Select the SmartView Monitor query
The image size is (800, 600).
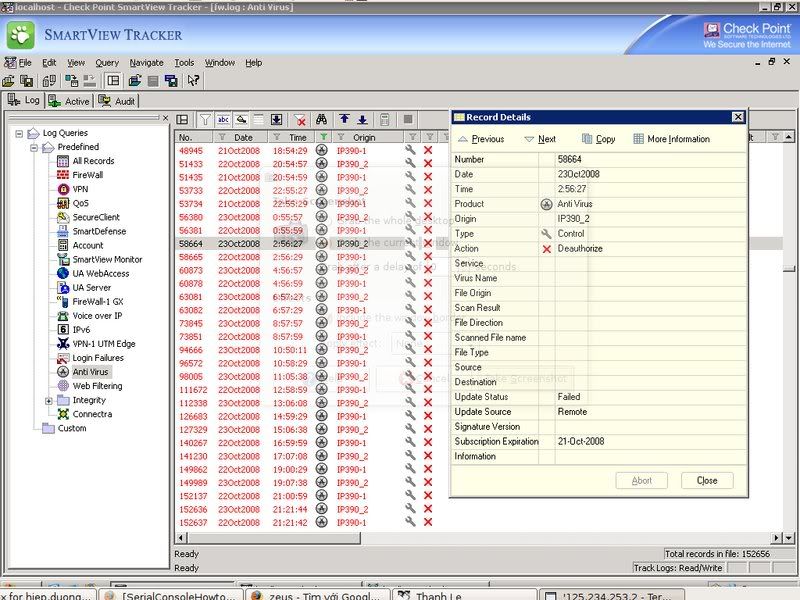tap(107, 260)
